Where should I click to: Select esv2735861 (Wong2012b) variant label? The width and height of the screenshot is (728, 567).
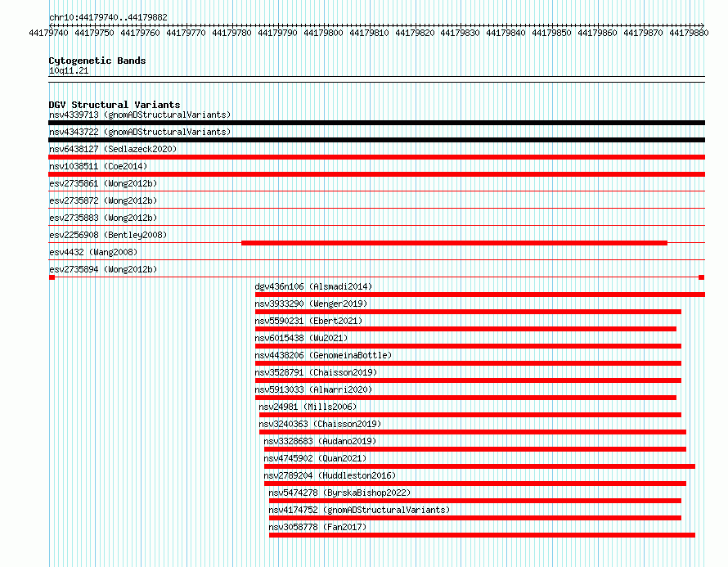click(x=103, y=183)
